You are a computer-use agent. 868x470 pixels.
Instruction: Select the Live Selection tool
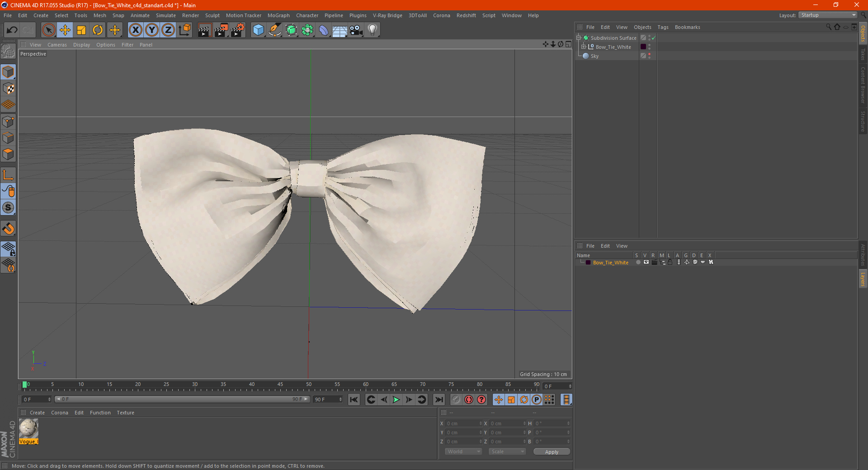click(x=48, y=30)
